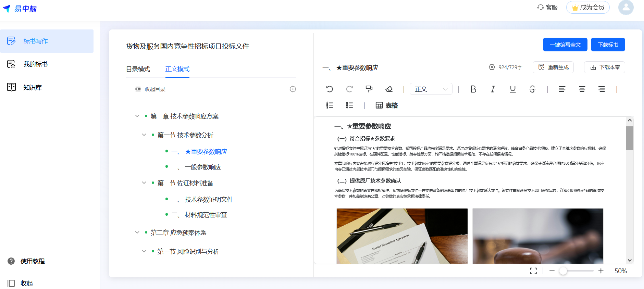Click the locate target icon in outline

coord(293,89)
